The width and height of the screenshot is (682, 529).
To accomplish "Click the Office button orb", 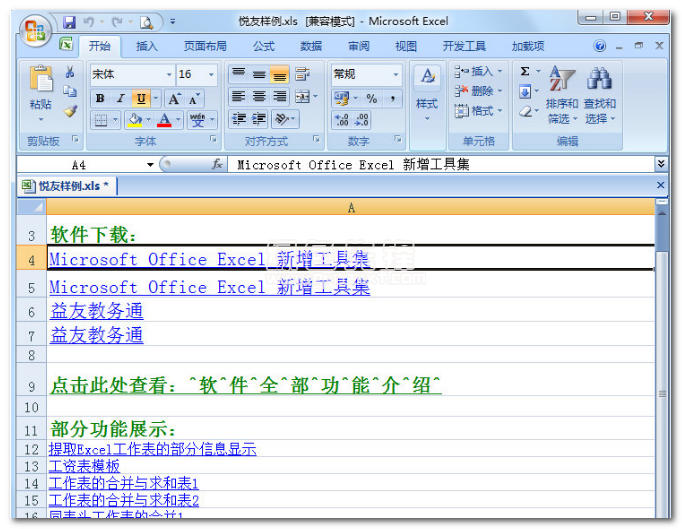I will [x=36, y=31].
